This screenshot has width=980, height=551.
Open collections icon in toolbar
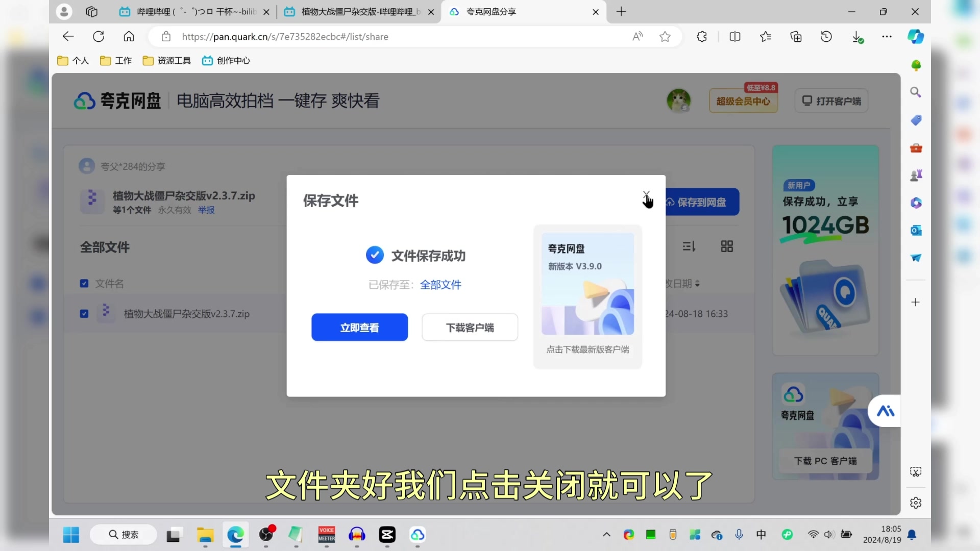click(796, 36)
